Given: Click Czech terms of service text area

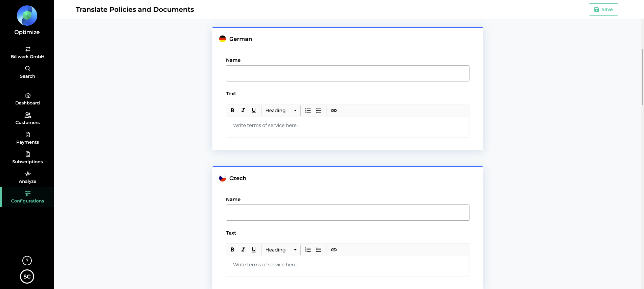Looking at the screenshot, I should click(x=348, y=266).
